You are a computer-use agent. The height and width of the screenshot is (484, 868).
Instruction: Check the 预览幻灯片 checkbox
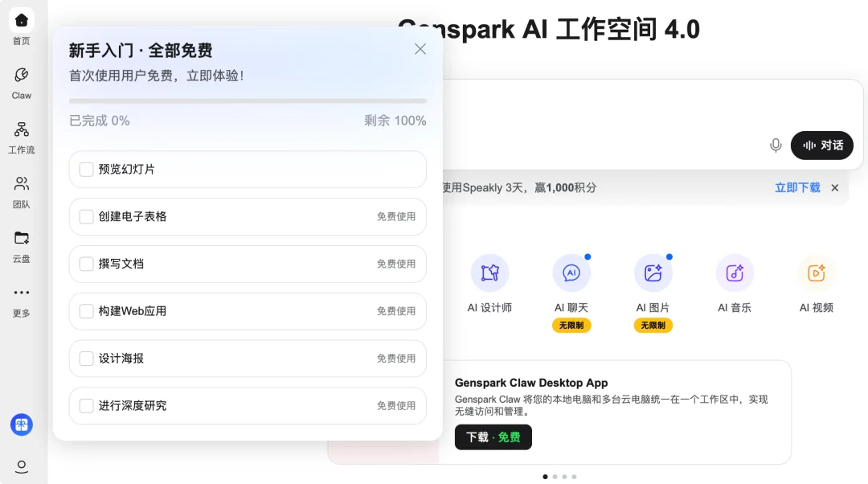pyautogui.click(x=86, y=170)
